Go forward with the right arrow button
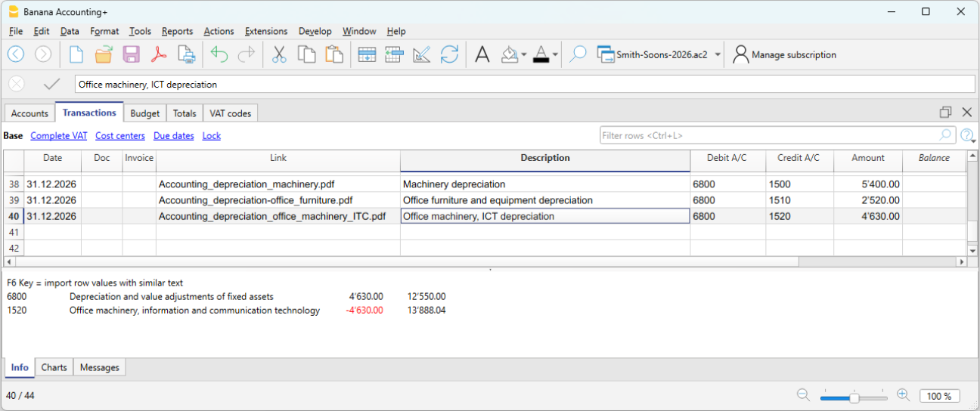The height and width of the screenshot is (411, 980). [x=43, y=54]
